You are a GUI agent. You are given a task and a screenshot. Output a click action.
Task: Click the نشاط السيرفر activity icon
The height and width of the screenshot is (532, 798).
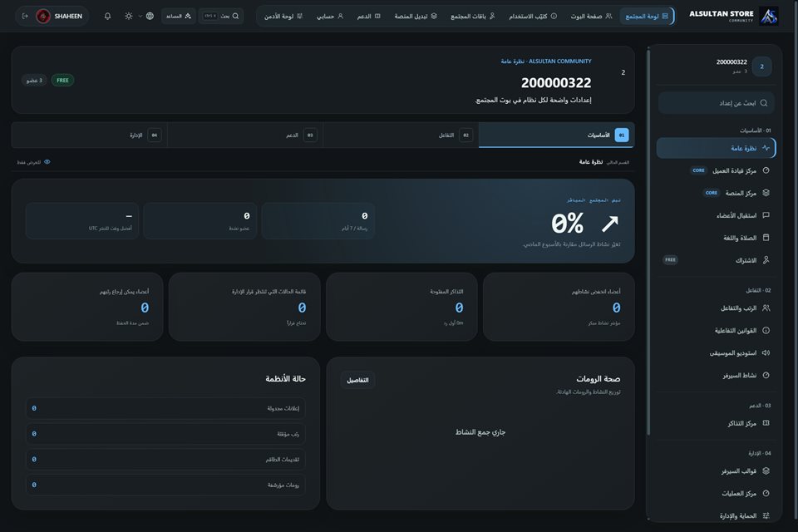point(766,375)
